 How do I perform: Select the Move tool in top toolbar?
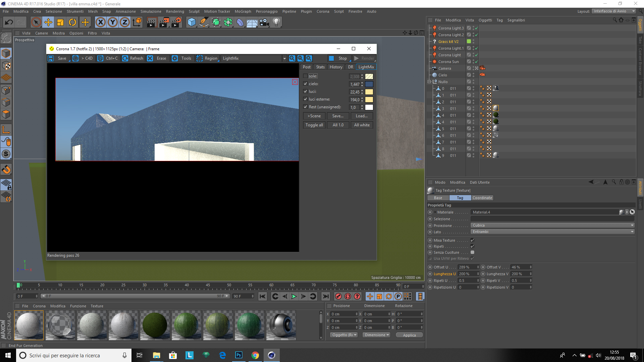point(48,22)
